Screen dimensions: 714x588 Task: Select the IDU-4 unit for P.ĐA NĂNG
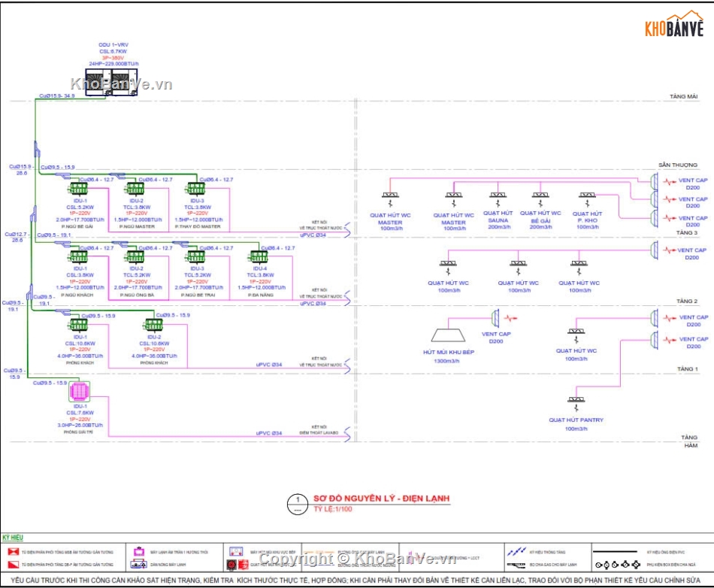pos(259,257)
